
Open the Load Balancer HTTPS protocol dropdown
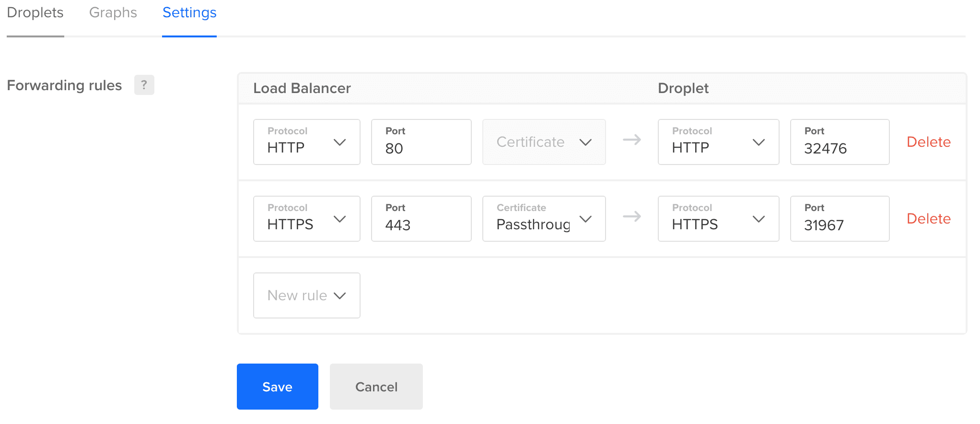tap(306, 219)
